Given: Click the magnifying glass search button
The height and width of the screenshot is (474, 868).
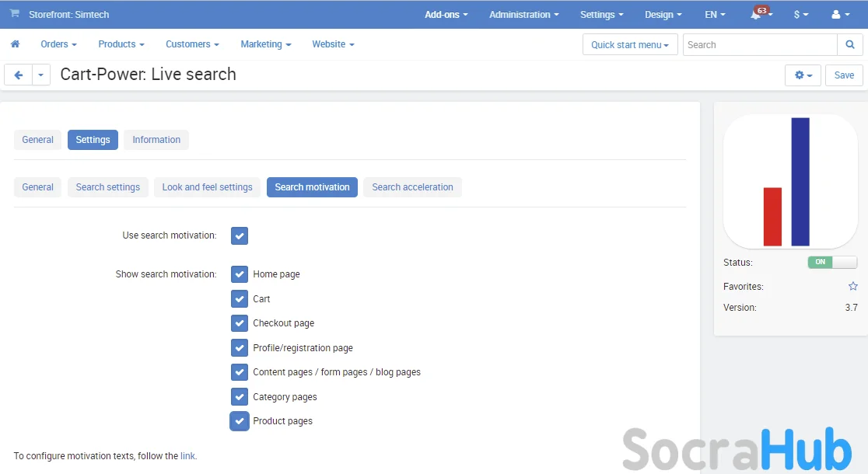Looking at the screenshot, I should [x=849, y=44].
